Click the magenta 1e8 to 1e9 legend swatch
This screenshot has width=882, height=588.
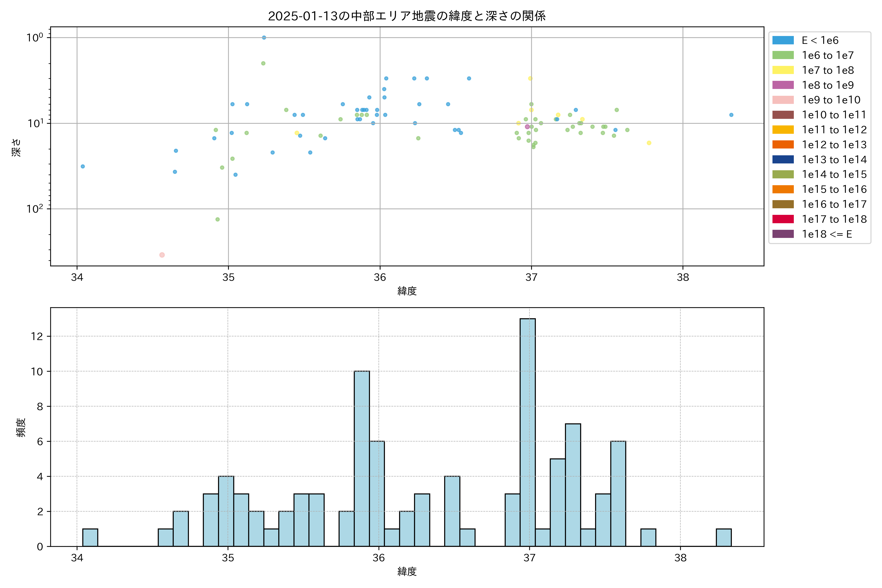click(x=783, y=85)
